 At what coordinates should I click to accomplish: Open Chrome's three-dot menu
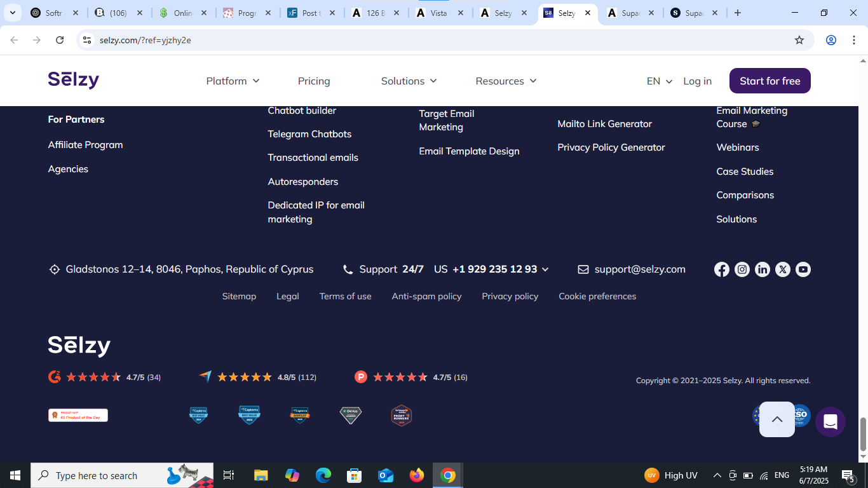[854, 40]
